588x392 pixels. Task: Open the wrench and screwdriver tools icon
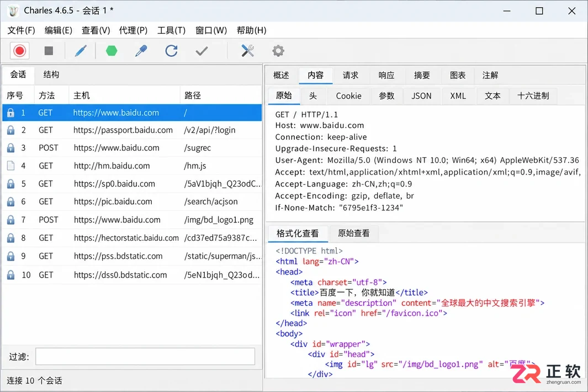pyautogui.click(x=247, y=51)
